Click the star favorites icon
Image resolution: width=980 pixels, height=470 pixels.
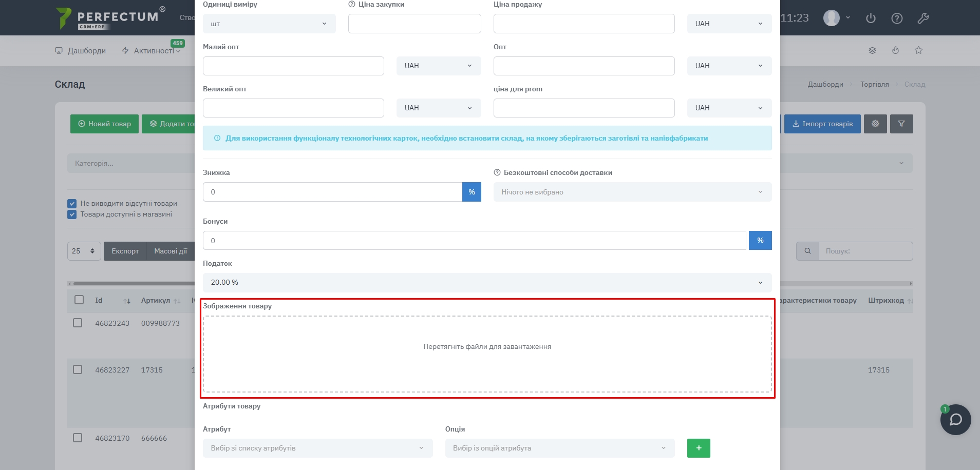918,50
